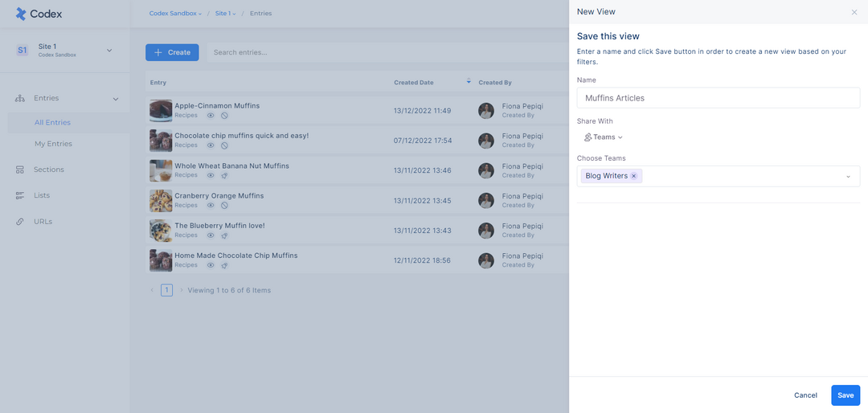Click the Sections icon in sidebar
The width and height of the screenshot is (868, 413).
(x=20, y=170)
